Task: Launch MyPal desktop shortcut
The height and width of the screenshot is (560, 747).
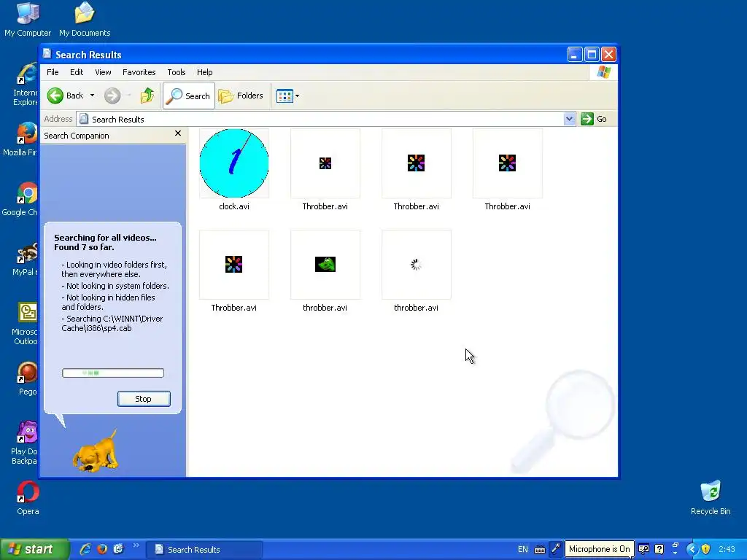Action: click(x=25, y=259)
